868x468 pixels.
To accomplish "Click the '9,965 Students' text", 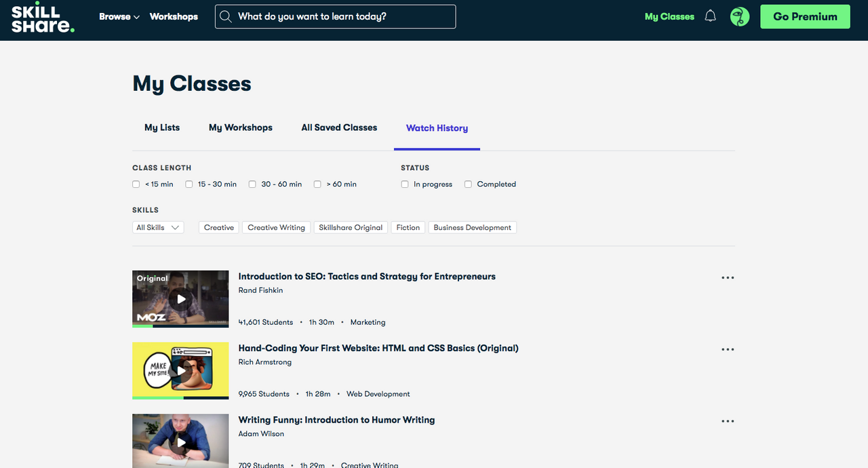I will click(264, 394).
